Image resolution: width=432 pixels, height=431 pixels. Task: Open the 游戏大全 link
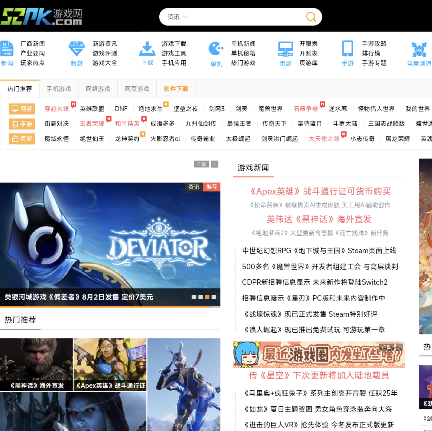(105, 63)
